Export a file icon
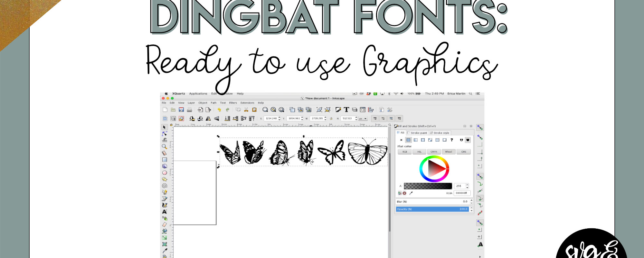The width and height of the screenshot is (644, 258). [x=208, y=110]
